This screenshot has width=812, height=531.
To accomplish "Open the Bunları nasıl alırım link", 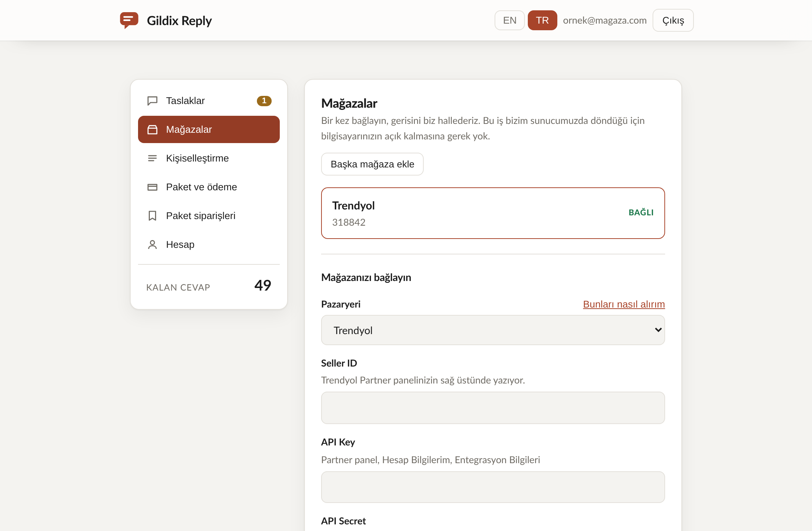I will tap(624, 304).
